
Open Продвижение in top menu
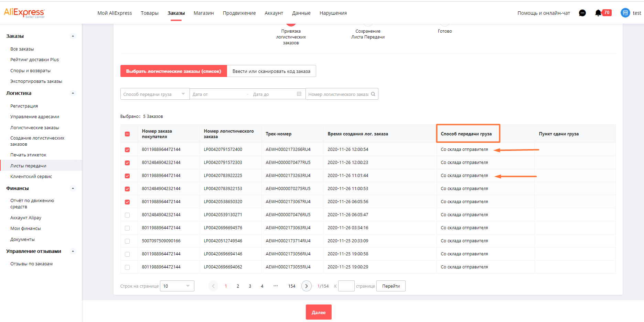[239, 13]
